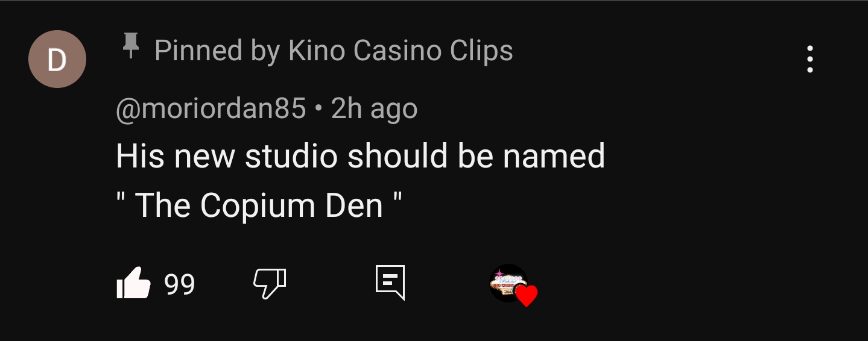Click The Copium Den text line

259,205
